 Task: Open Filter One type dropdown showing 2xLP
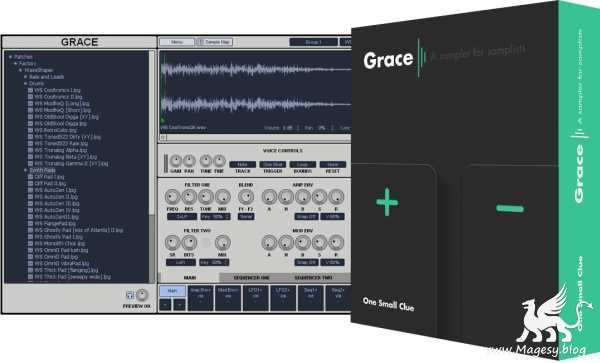pos(181,216)
